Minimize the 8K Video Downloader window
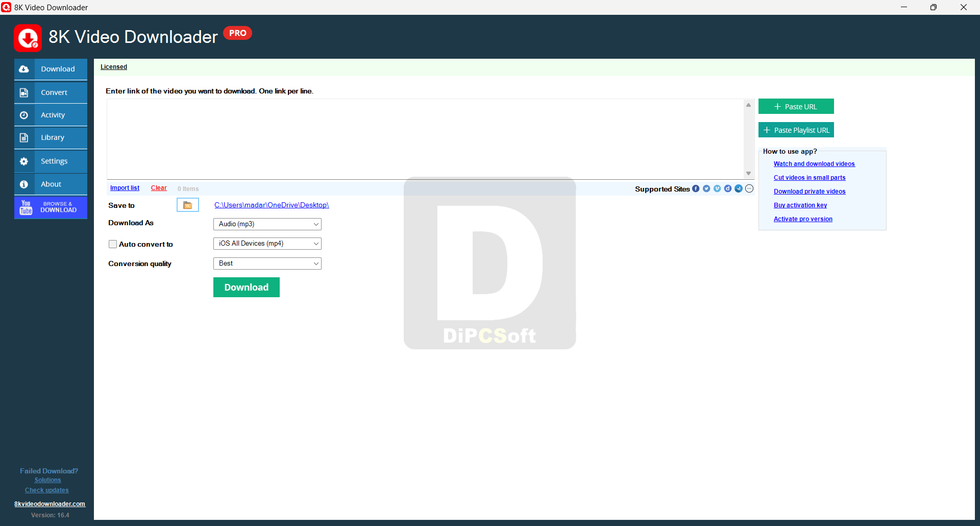This screenshot has height=526, width=980. pyautogui.click(x=904, y=7)
